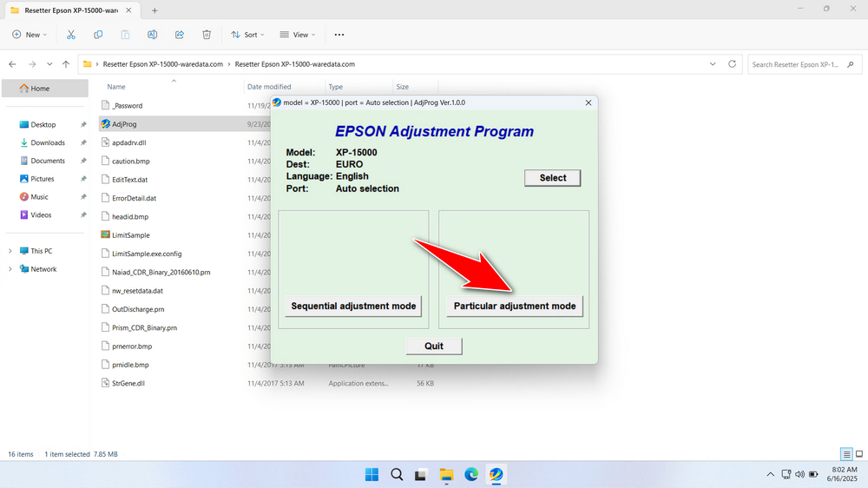The width and height of the screenshot is (868, 488).
Task: Open the Windows Start menu
Action: pos(372,475)
